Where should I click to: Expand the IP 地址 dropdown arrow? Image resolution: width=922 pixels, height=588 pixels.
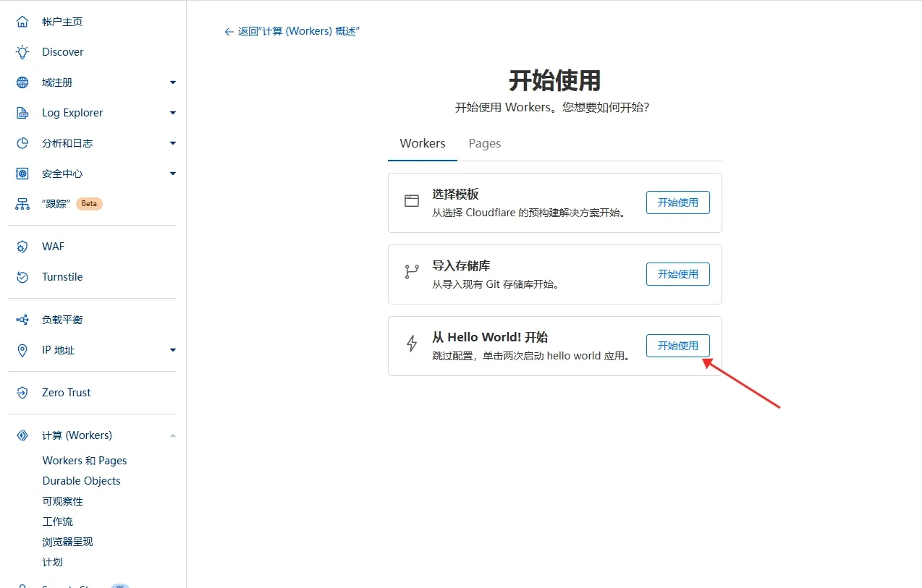(x=173, y=350)
